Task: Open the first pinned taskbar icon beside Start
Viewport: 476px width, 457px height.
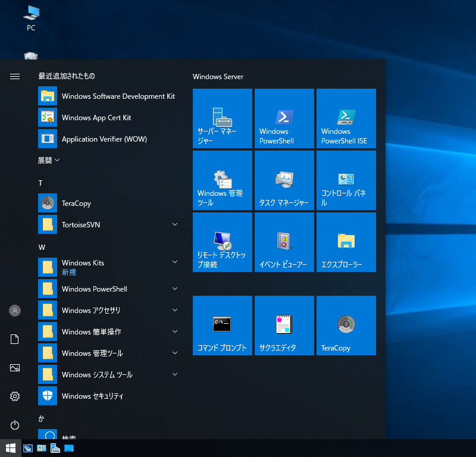Action: coord(28,448)
